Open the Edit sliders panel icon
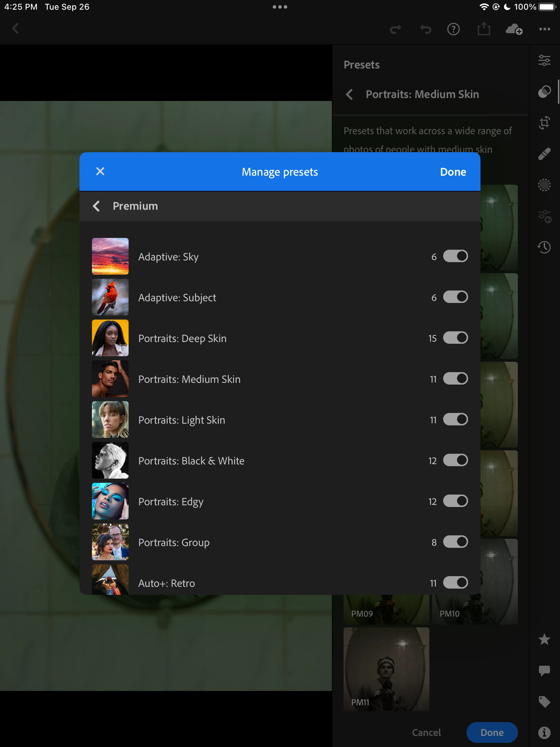 [x=544, y=61]
